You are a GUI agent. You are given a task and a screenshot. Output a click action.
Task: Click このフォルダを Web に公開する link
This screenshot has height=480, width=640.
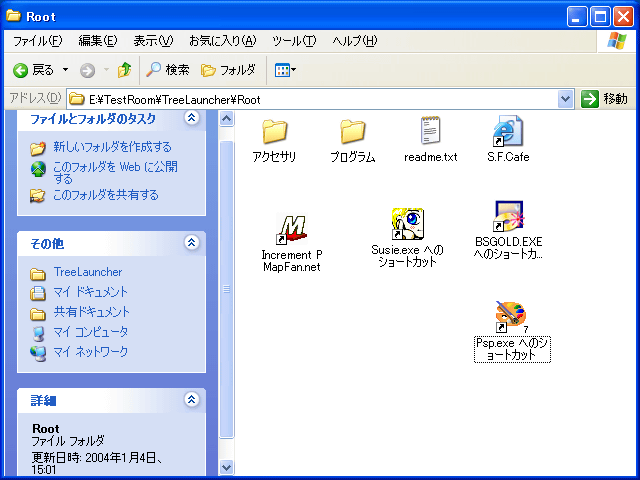(x=115, y=172)
